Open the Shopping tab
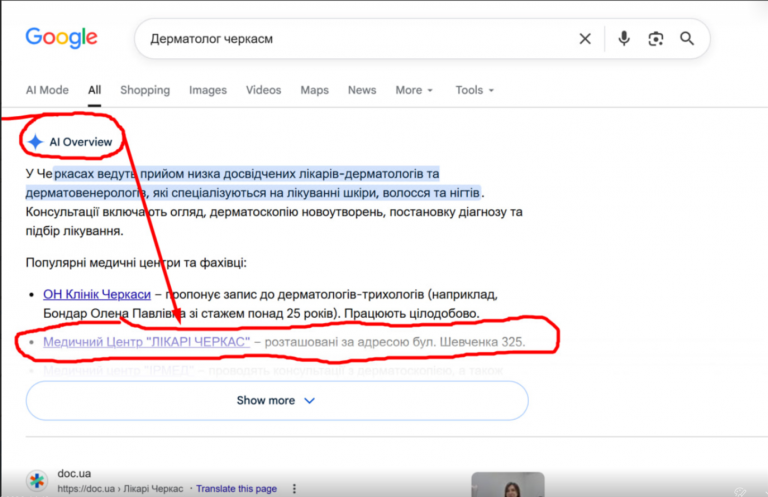Viewport: 768px width, 497px height. click(145, 90)
